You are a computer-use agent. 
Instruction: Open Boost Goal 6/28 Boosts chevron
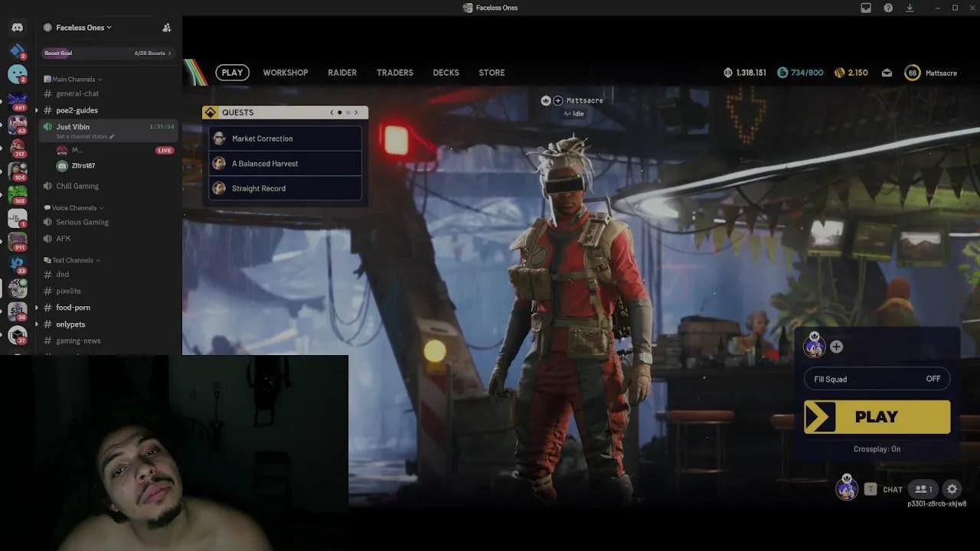tap(169, 53)
